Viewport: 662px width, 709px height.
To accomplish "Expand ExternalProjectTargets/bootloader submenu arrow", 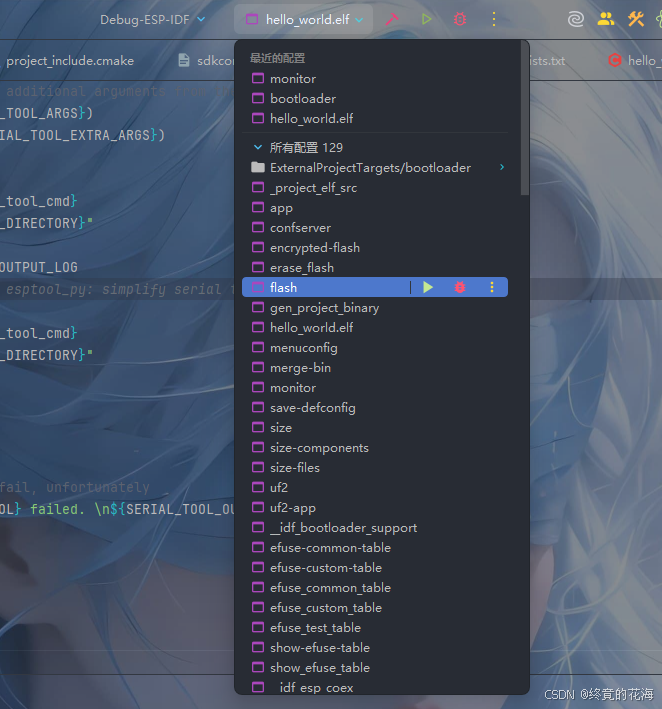I will 502,167.
